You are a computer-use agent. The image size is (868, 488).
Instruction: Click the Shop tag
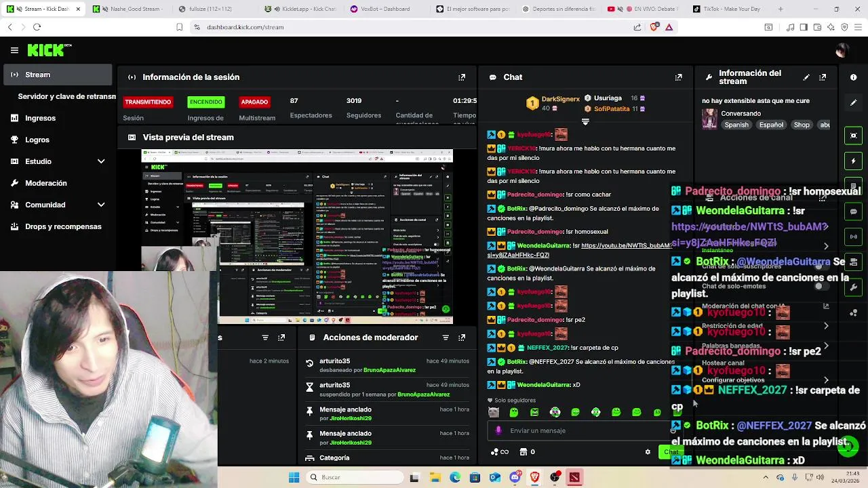[802, 125]
